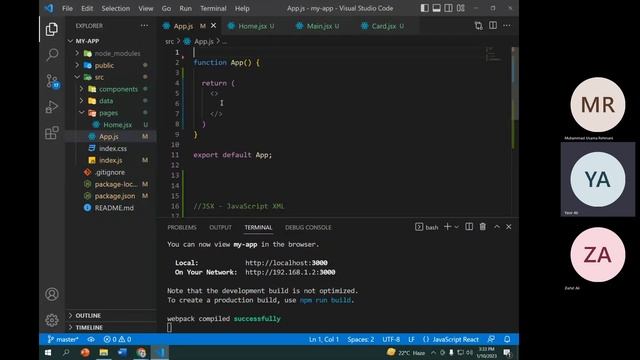
Task: Click the open changes icon in editor toolbar
Action: pos(479,26)
